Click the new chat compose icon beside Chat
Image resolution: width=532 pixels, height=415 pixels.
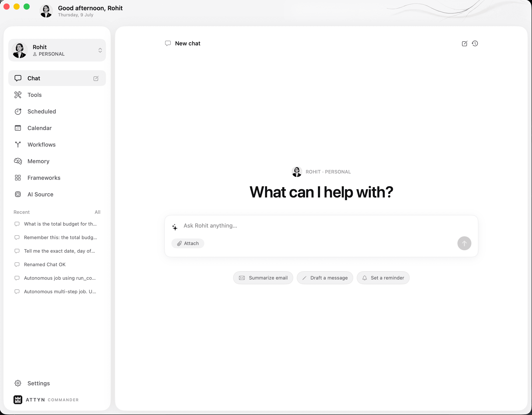(96, 78)
